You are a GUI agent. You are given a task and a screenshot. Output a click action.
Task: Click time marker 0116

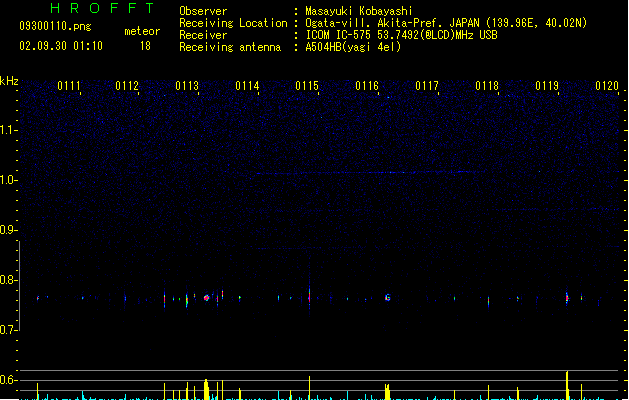pyautogui.click(x=367, y=86)
